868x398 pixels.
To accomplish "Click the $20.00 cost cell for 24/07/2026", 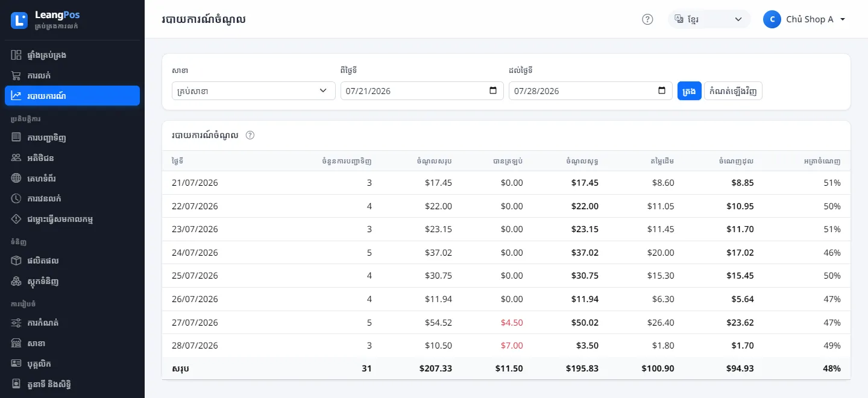I will pos(661,253).
